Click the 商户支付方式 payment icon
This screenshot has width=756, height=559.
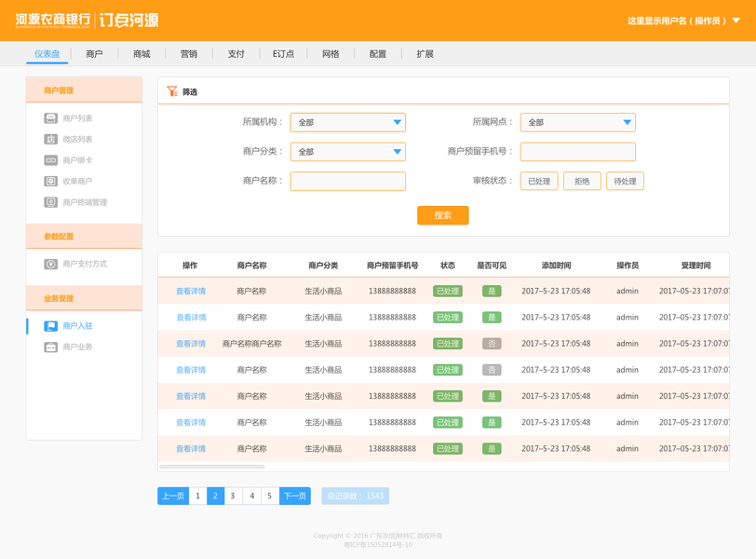50,264
